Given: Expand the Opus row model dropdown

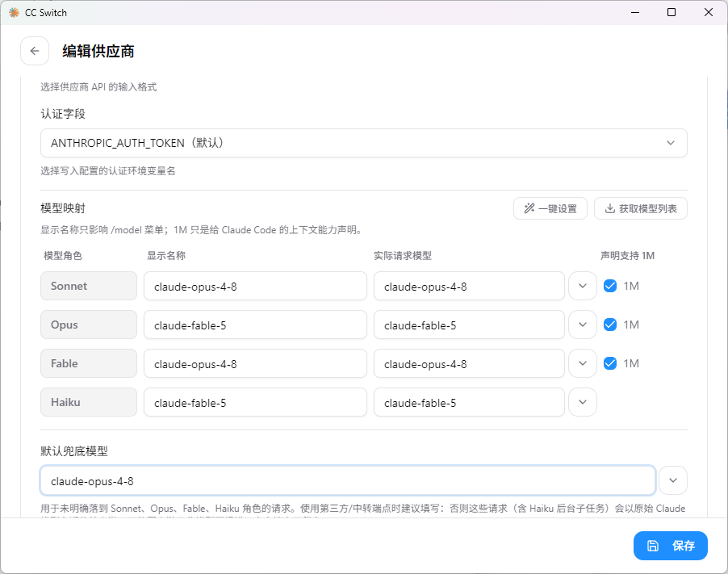Looking at the screenshot, I should tap(583, 325).
